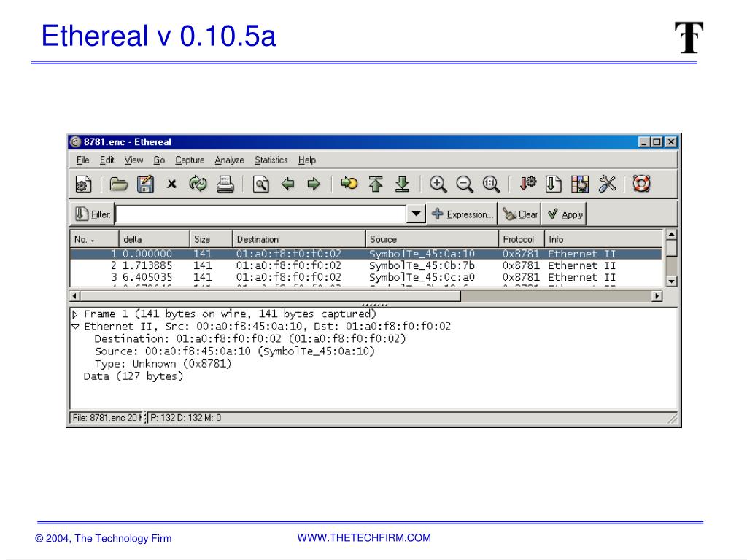
Task: Clear the display filter
Action: click(x=519, y=214)
